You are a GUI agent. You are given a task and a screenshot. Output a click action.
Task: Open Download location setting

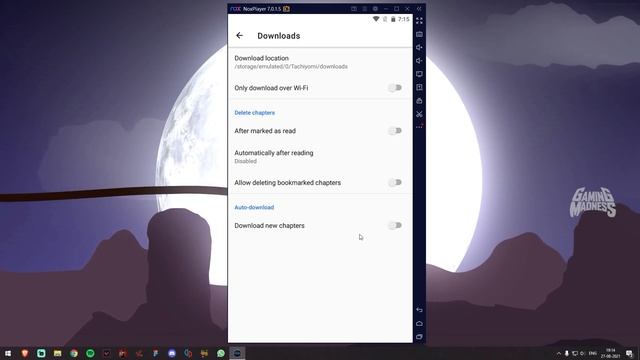pyautogui.click(x=320, y=62)
